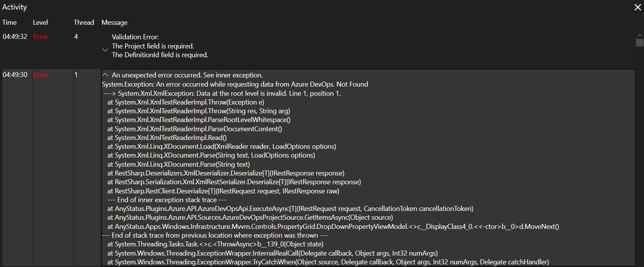Select the 04:49:30 timestamp entry
Image resolution: width=644 pixels, height=267 pixels.
coord(15,74)
